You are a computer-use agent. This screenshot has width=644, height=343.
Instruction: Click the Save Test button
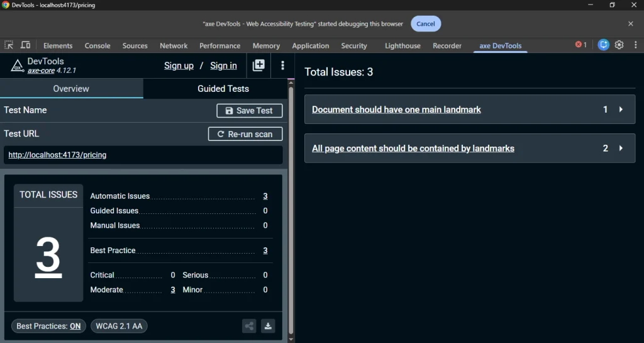[x=249, y=111]
